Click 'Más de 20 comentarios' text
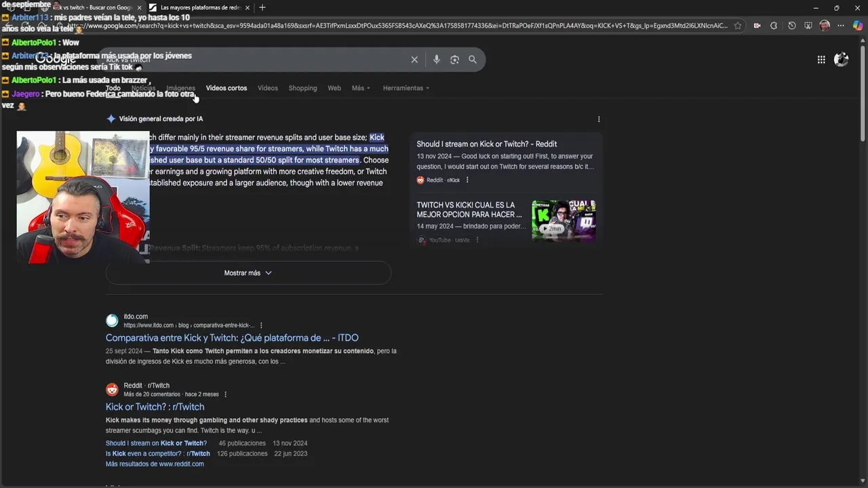Viewport: 868px width, 488px height. click(152, 394)
